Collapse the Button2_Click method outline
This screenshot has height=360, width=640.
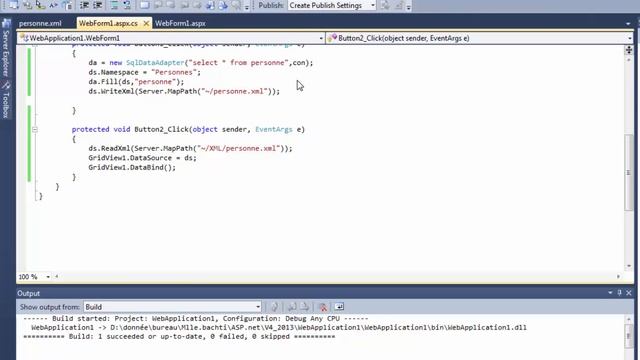tap(35, 129)
